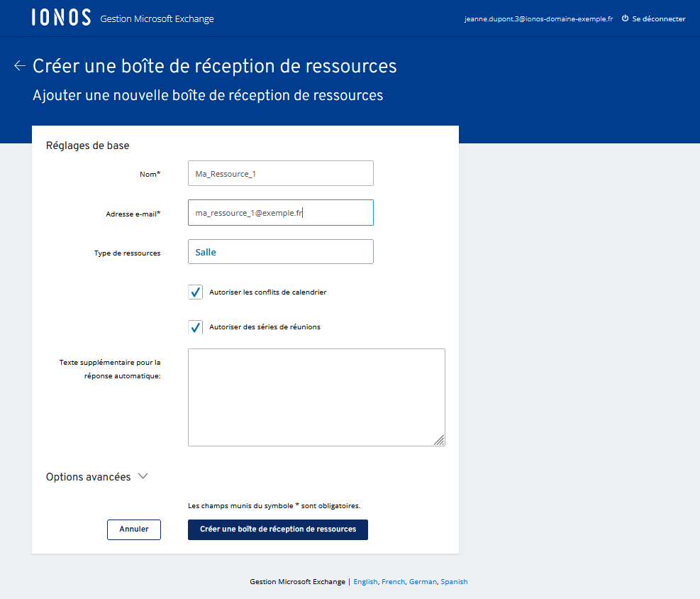This screenshot has height=599, width=700.
Task: Go back using the left arrow icon
Action: coord(20,66)
